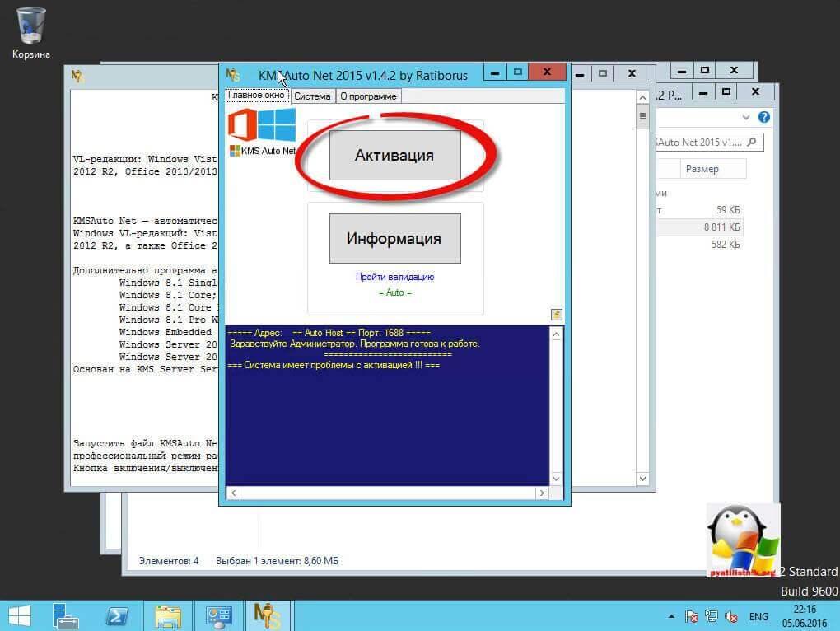The height and width of the screenshot is (631, 840).
Task: Click the KMSAuto taskbar icon
Action: coord(267,616)
